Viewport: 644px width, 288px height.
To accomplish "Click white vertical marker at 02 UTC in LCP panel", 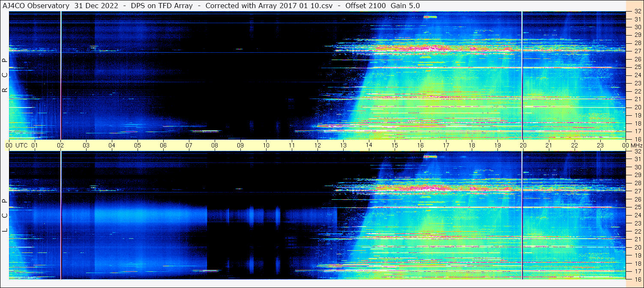I will [61, 215].
